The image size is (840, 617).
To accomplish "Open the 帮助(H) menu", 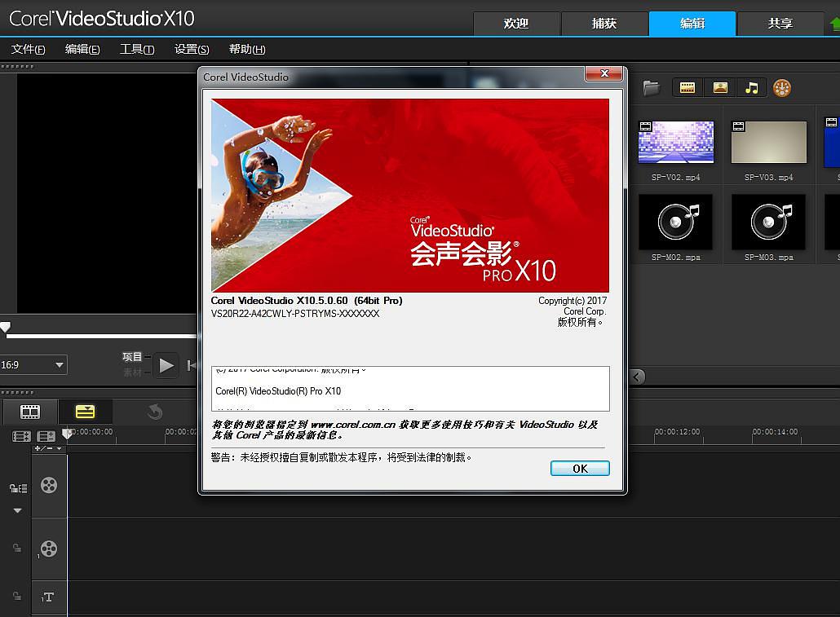I will coord(247,49).
